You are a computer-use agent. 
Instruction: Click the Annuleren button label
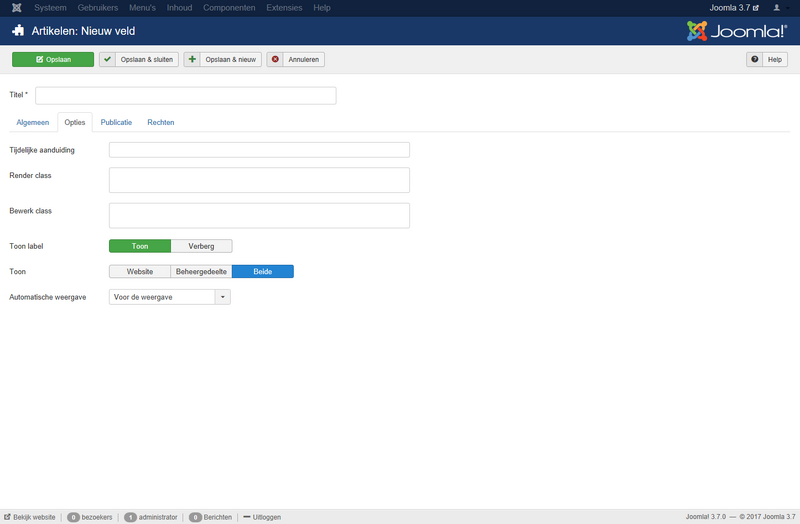tap(304, 59)
